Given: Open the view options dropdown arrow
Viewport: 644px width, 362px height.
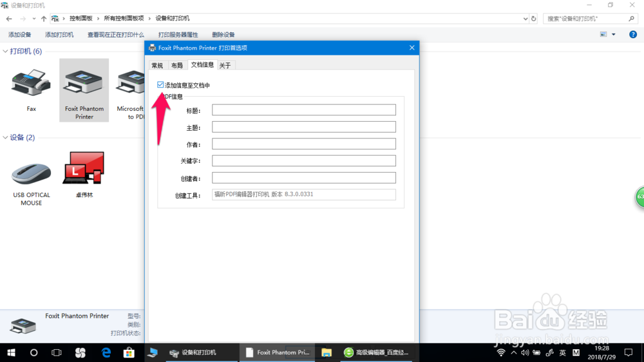Looking at the screenshot, I should pyautogui.click(x=614, y=35).
